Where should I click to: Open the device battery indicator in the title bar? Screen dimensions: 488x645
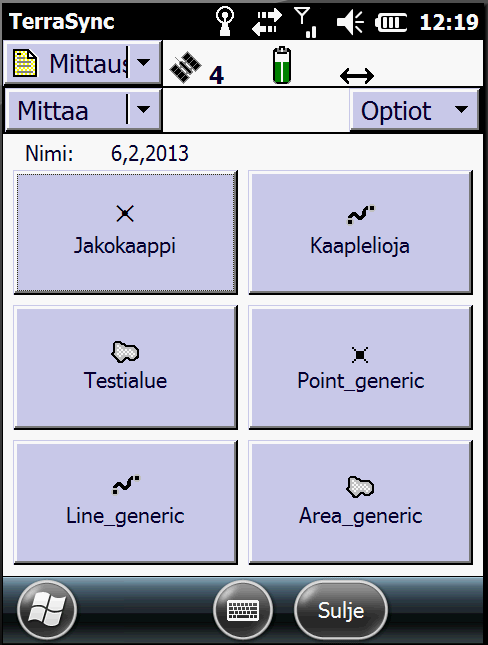(391, 22)
